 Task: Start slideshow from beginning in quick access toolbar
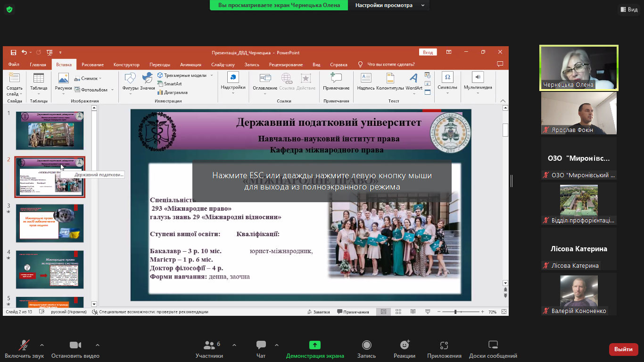click(x=49, y=53)
